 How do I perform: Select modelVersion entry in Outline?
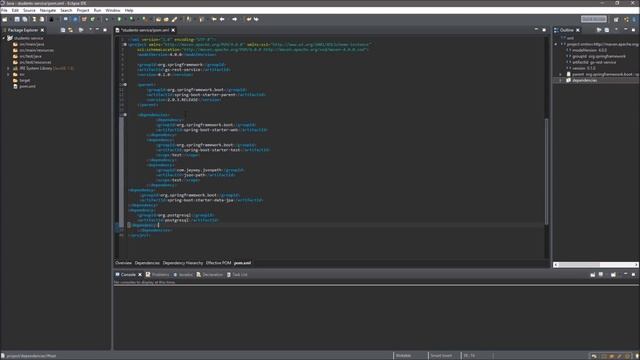590,50
